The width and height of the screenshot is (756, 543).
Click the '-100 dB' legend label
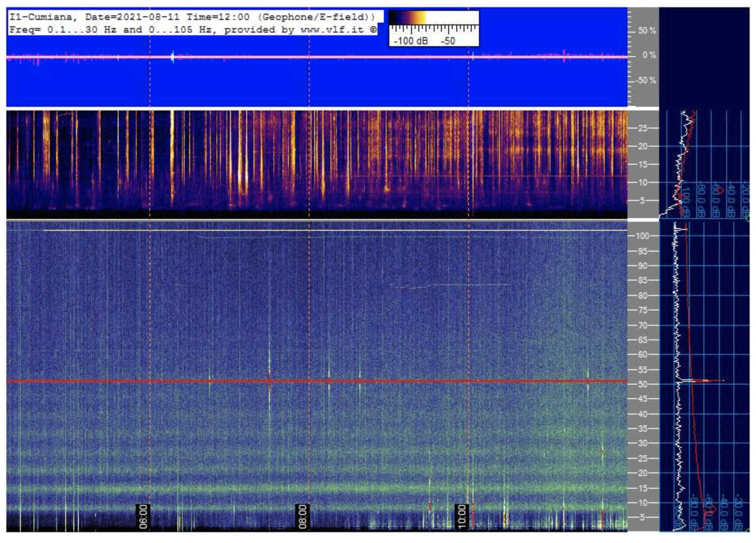(411, 41)
